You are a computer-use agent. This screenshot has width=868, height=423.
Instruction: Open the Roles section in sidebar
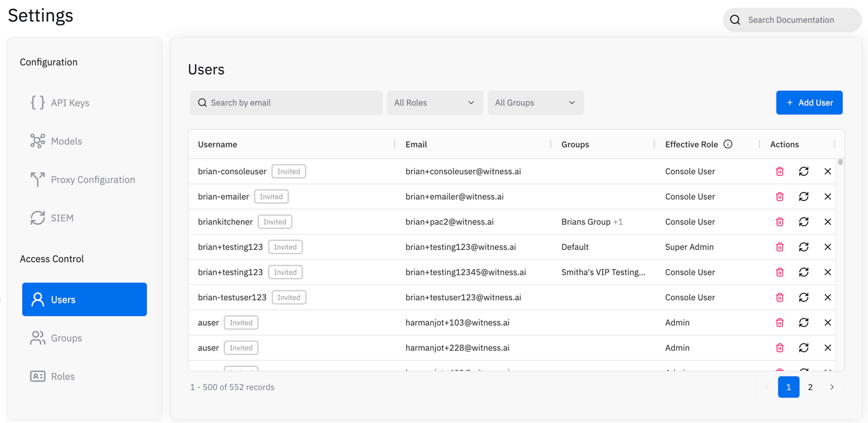(62, 377)
